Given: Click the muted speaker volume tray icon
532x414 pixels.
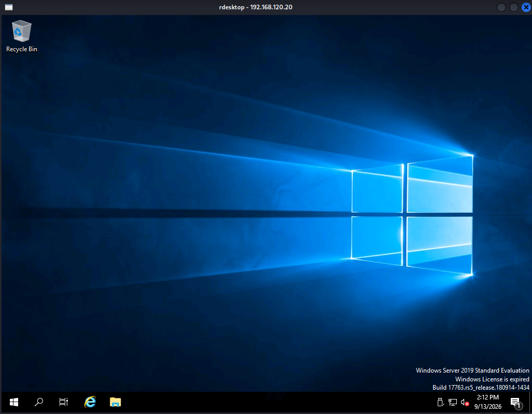Looking at the screenshot, I should (x=465, y=403).
